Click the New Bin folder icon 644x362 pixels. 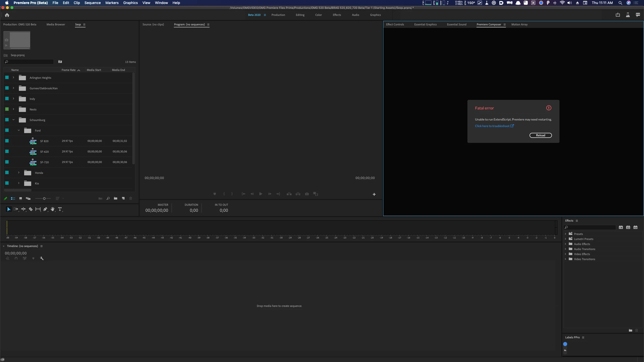[115, 198]
